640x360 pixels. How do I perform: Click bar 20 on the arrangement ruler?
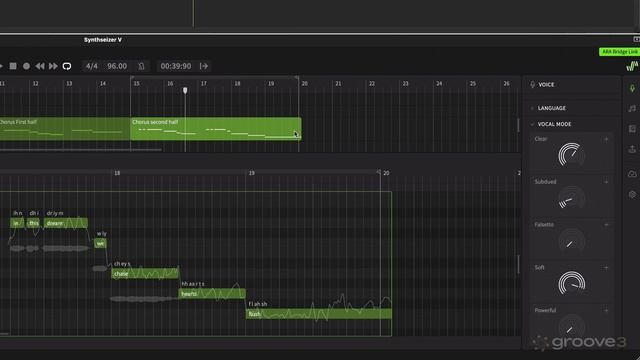304,83
